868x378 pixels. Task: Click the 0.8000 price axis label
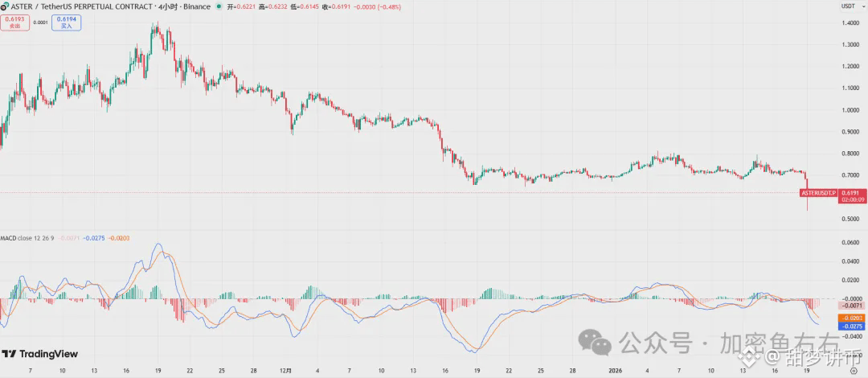tap(850, 153)
